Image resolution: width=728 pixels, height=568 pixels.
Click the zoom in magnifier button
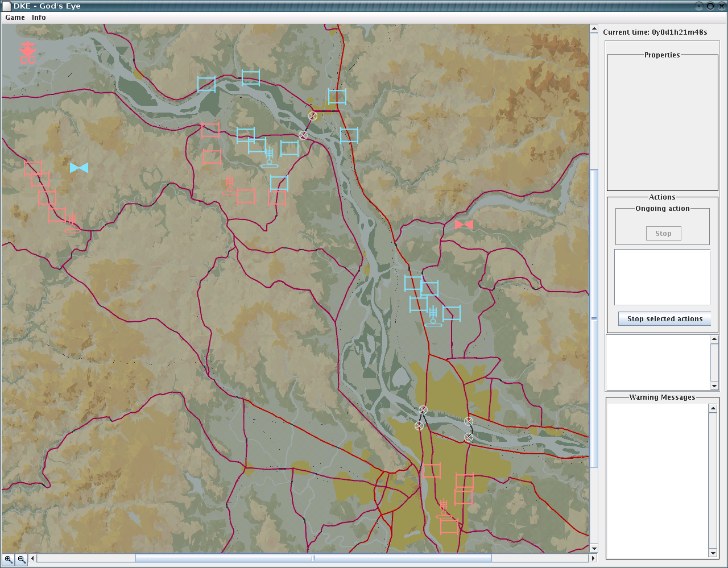tap(9, 559)
